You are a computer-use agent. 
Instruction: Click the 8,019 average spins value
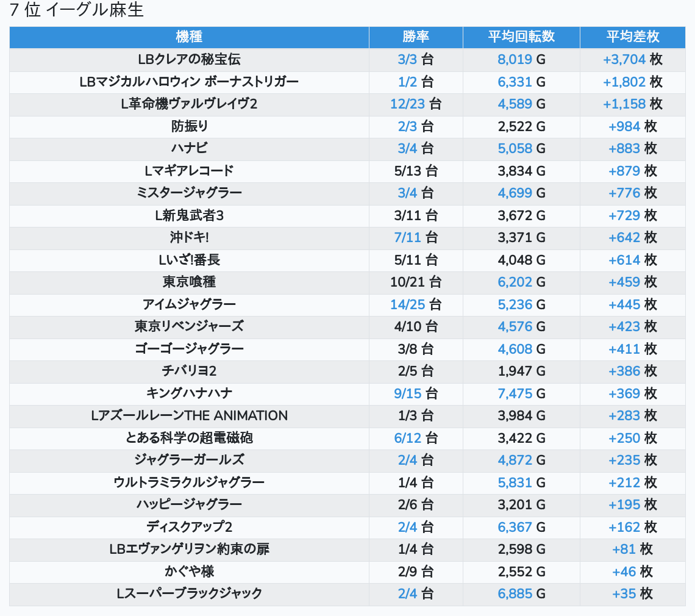pyautogui.click(x=515, y=59)
